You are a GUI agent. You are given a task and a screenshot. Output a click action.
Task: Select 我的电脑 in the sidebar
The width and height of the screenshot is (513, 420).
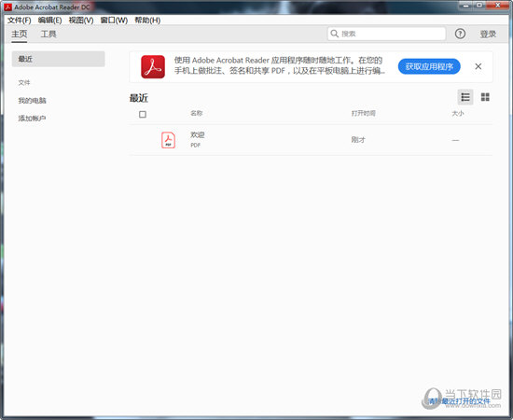32,101
